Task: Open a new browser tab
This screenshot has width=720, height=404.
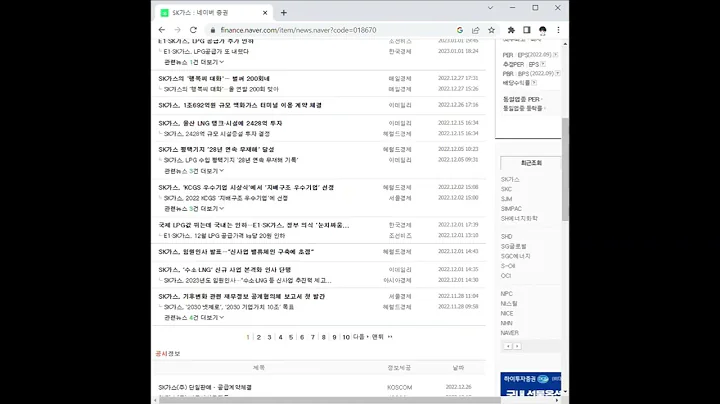Action: point(284,13)
